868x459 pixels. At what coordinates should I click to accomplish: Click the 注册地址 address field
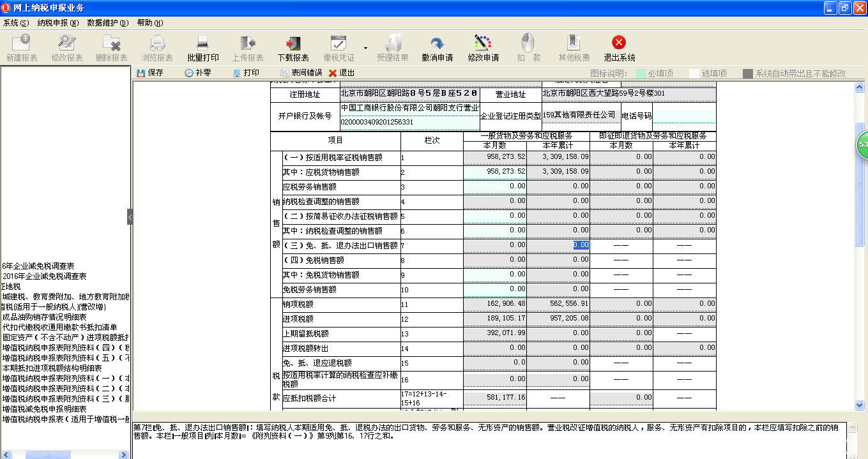point(409,93)
